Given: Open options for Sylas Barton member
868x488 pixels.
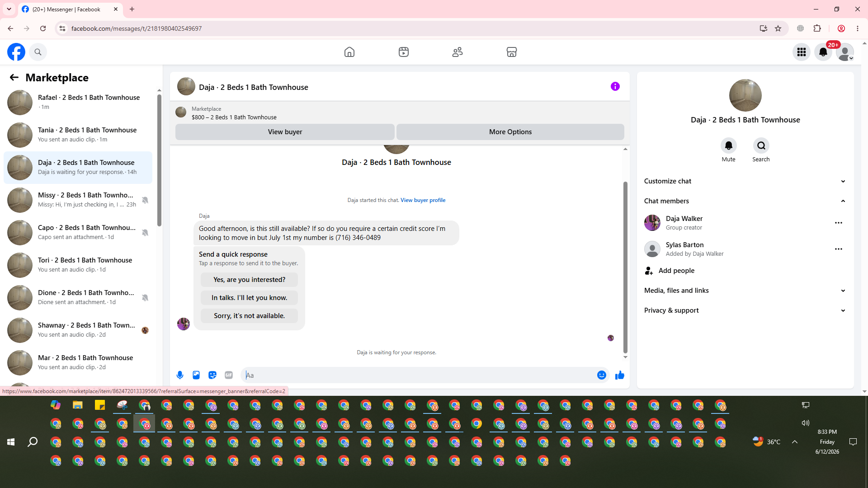Looking at the screenshot, I should [x=839, y=249].
